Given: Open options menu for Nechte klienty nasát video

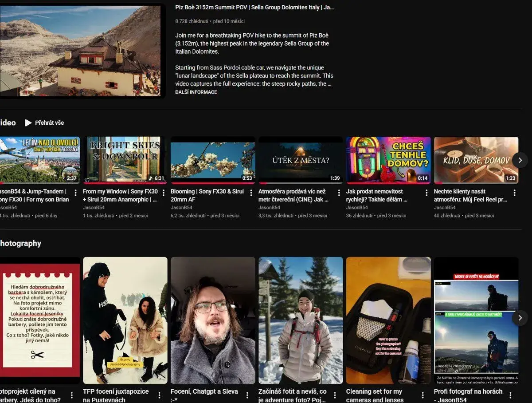Looking at the screenshot, I should click(x=514, y=193).
